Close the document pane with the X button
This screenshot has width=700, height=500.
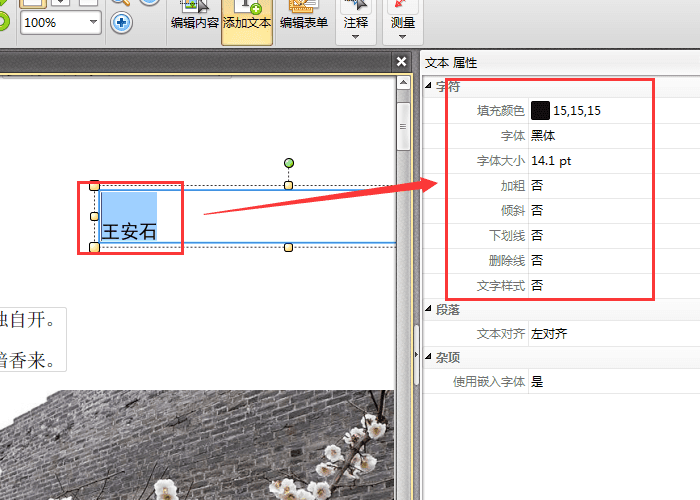401,62
